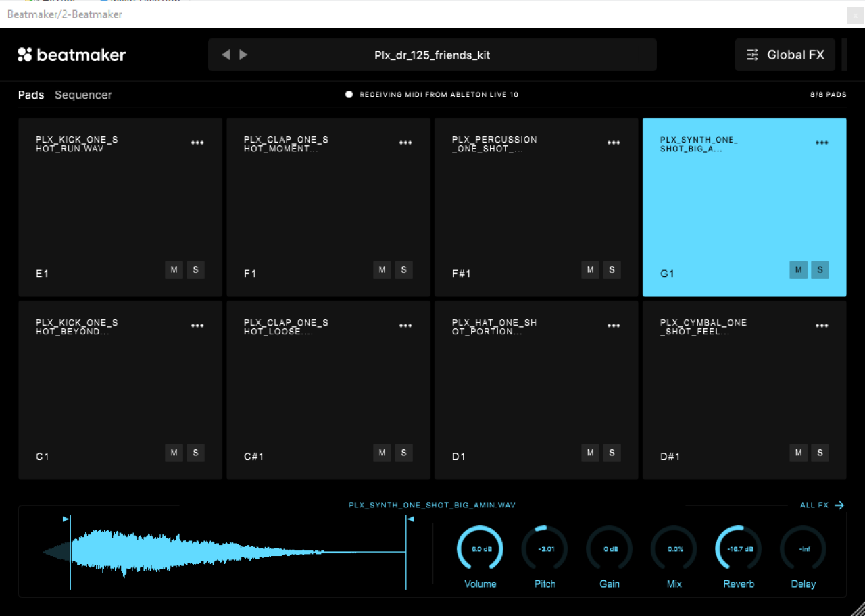
Task: Open ALL FX arrow link
Action: 822,505
